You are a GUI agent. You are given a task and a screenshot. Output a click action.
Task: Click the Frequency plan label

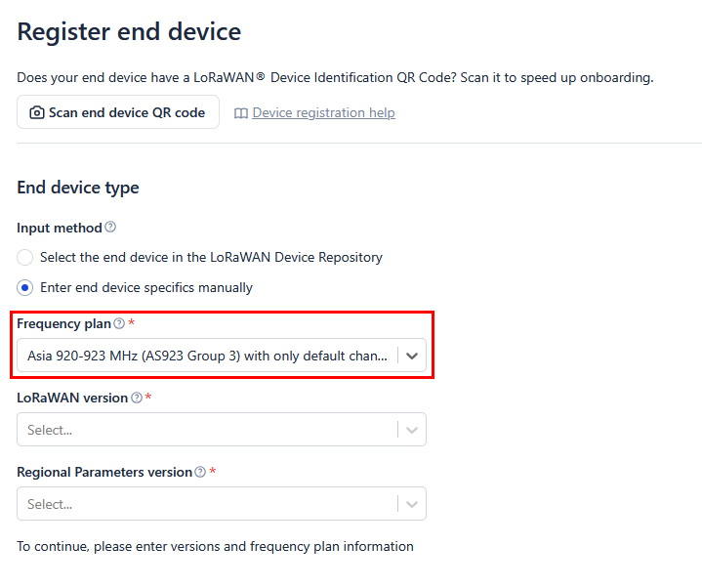tap(64, 323)
